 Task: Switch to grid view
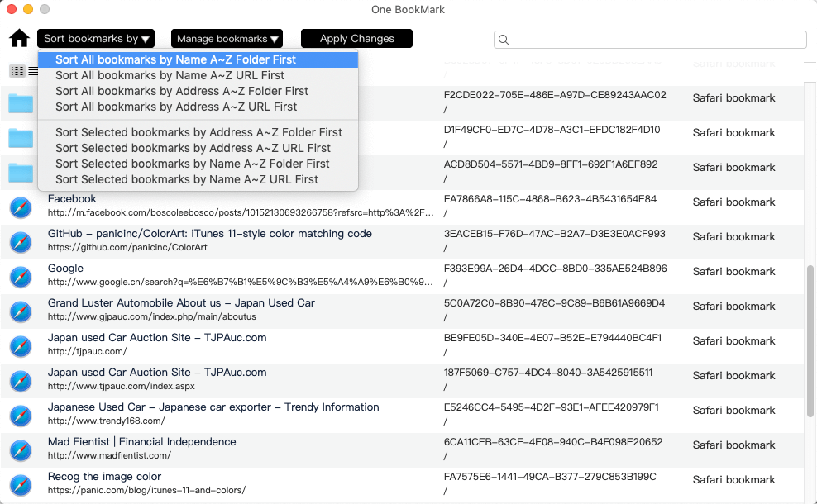[16, 71]
